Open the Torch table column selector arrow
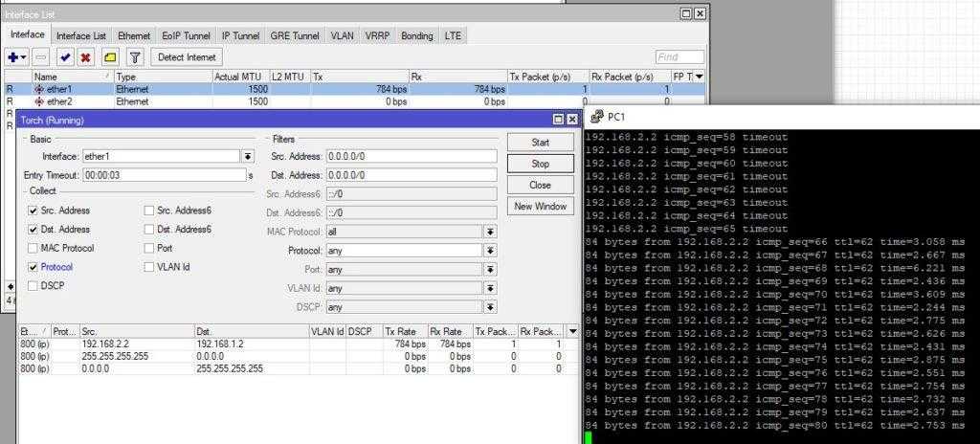This screenshot has width=980, height=444. click(x=572, y=331)
